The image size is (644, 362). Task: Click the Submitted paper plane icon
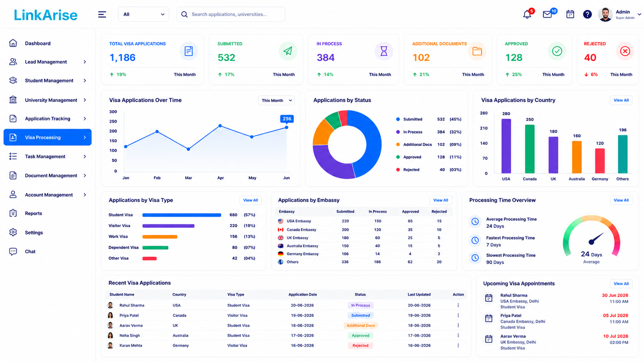pyautogui.click(x=288, y=51)
